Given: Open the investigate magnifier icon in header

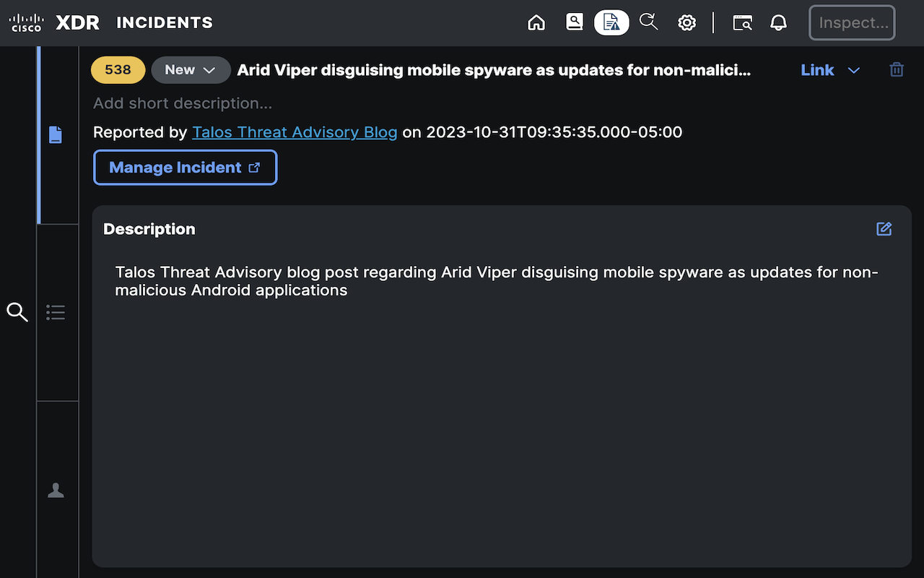Looking at the screenshot, I should click(649, 22).
